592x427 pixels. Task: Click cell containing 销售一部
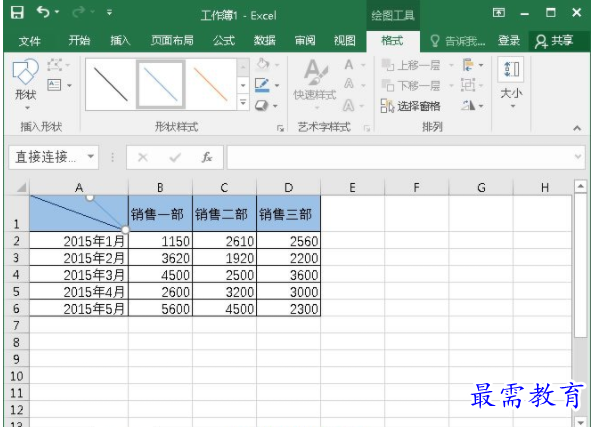point(160,214)
